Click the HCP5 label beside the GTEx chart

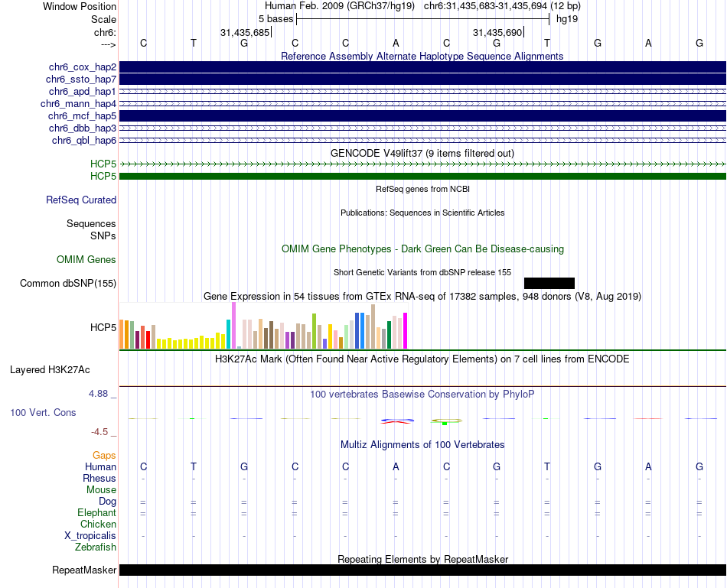[x=103, y=327]
